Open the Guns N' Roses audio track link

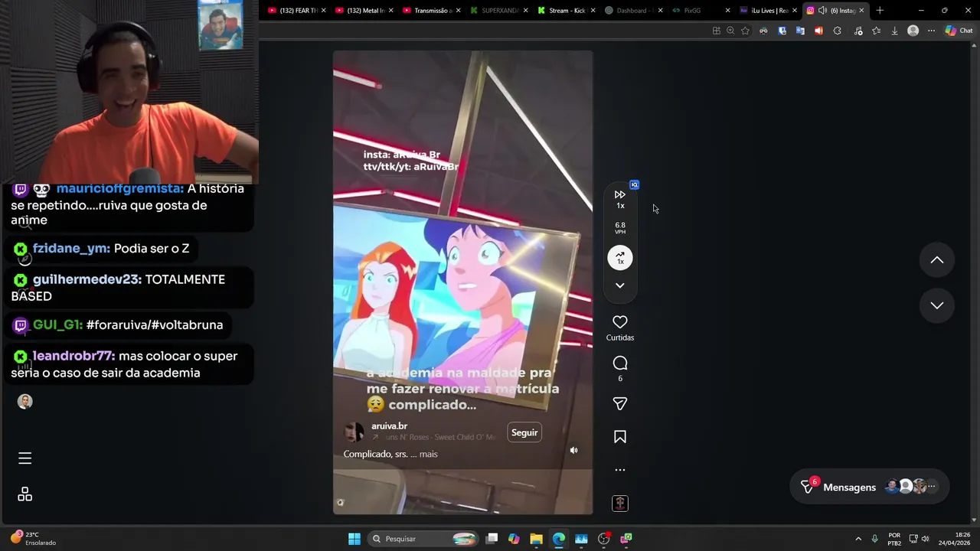(440, 437)
